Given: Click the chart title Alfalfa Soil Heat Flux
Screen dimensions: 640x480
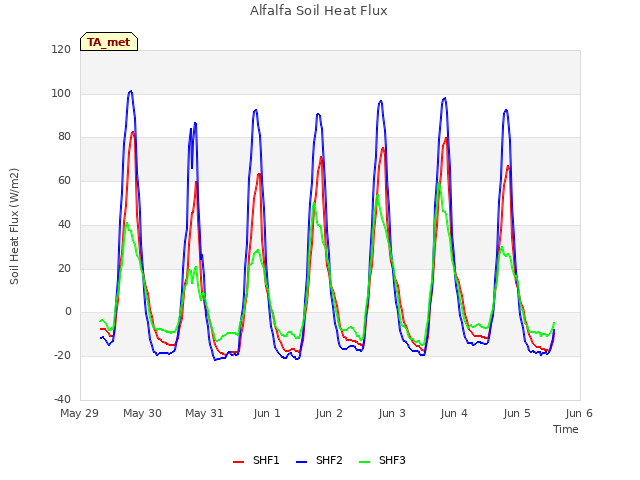Looking at the screenshot, I should tap(318, 10).
